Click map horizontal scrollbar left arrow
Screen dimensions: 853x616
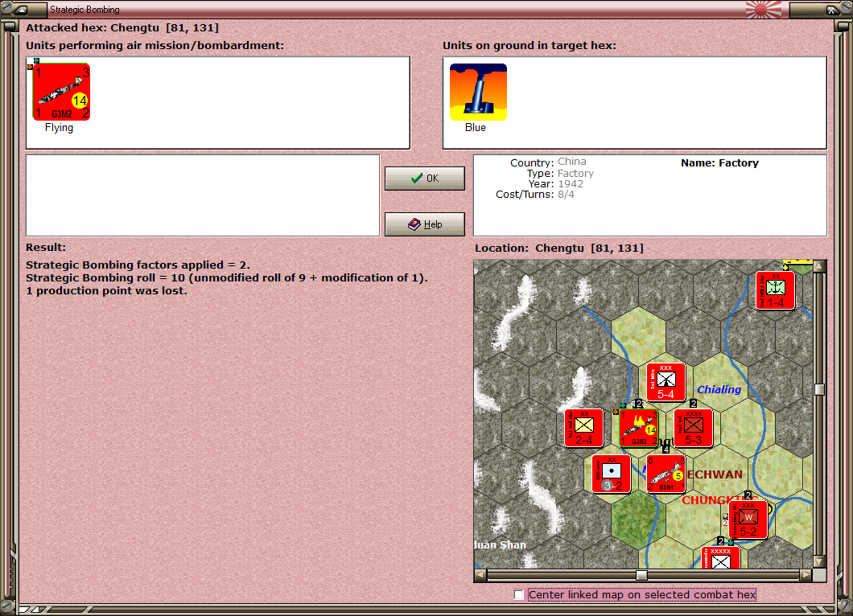point(480,575)
